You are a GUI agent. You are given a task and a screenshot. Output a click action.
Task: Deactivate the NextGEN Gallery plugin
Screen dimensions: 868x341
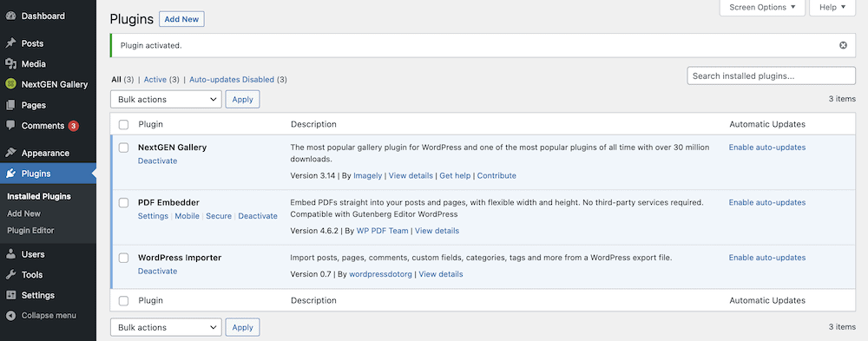[157, 161]
